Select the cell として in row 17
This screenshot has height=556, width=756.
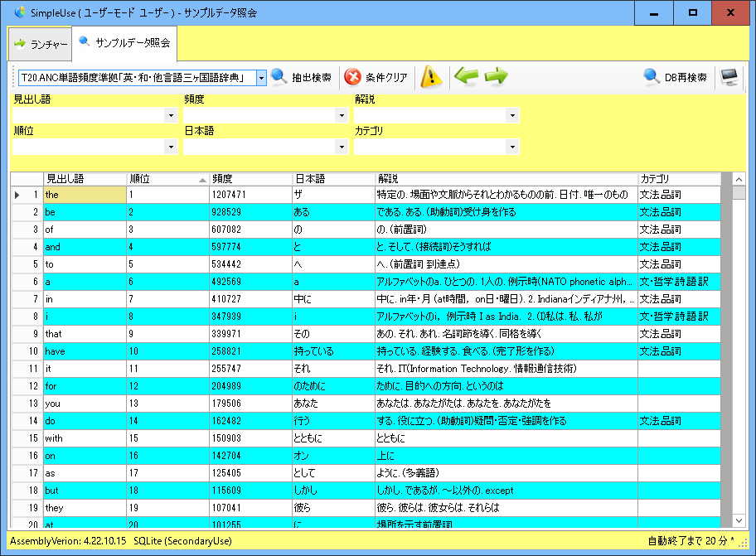333,472
